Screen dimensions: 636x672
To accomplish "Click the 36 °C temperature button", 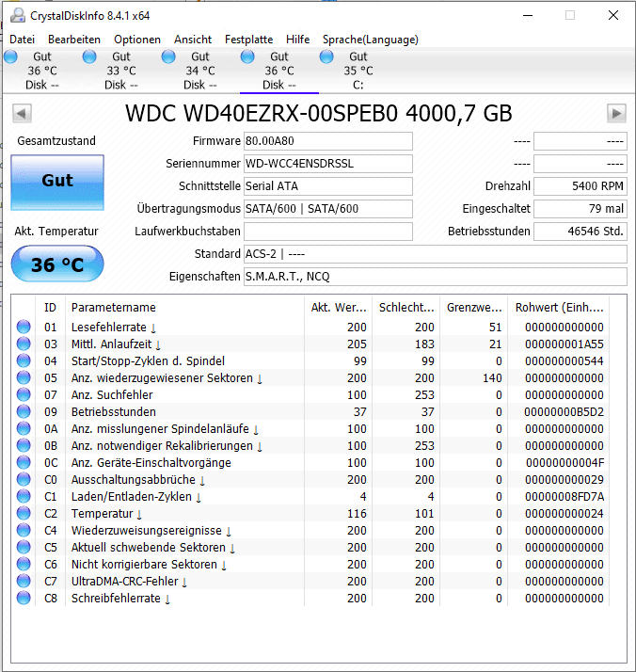I will point(57,264).
